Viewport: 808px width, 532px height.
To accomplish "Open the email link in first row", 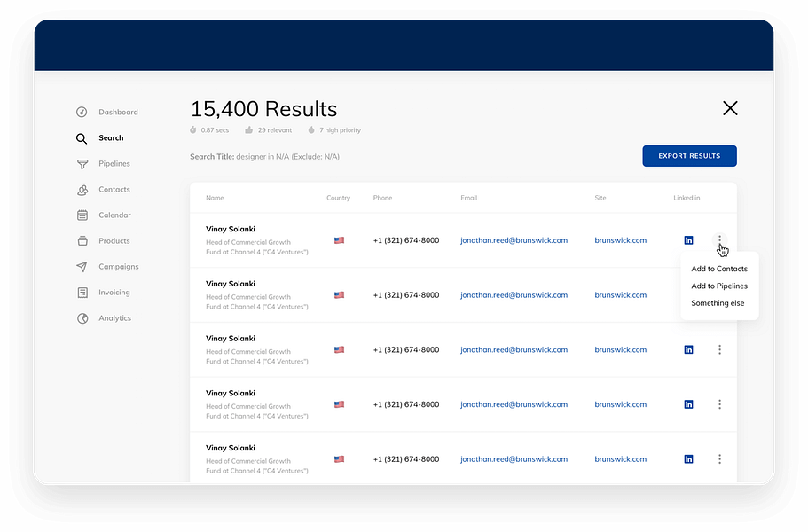I will (514, 240).
